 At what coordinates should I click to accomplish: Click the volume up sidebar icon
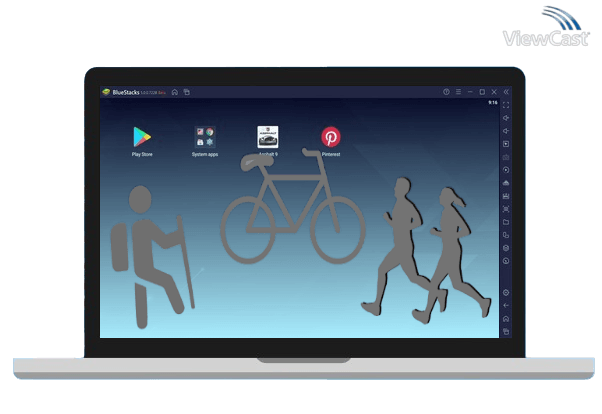[506, 118]
